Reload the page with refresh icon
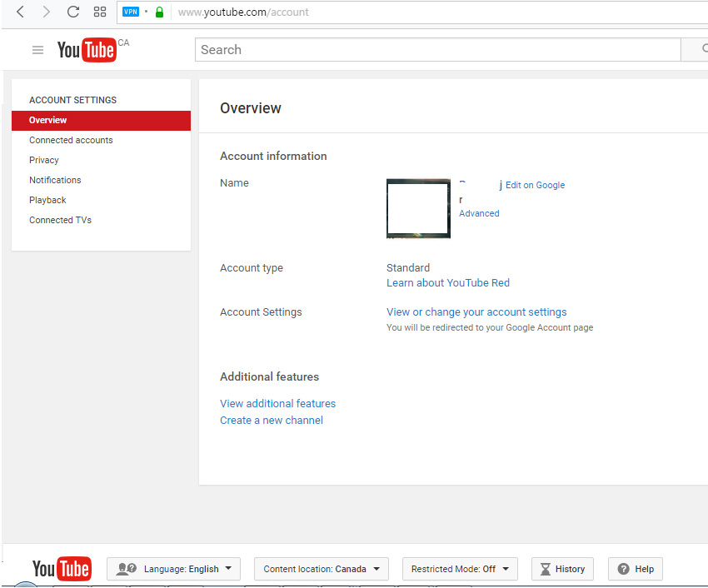708x588 pixels. (x=72, y=12)
